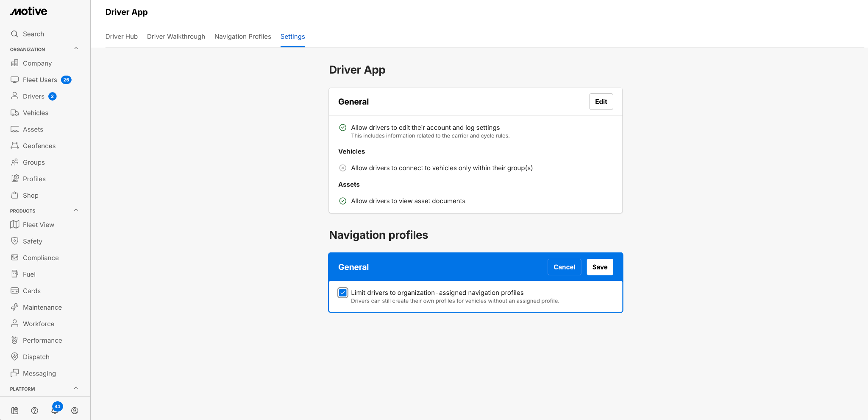Switch to the Driver Walkthrough tab
Screen dimensions: 868x420
click(176, 36)
